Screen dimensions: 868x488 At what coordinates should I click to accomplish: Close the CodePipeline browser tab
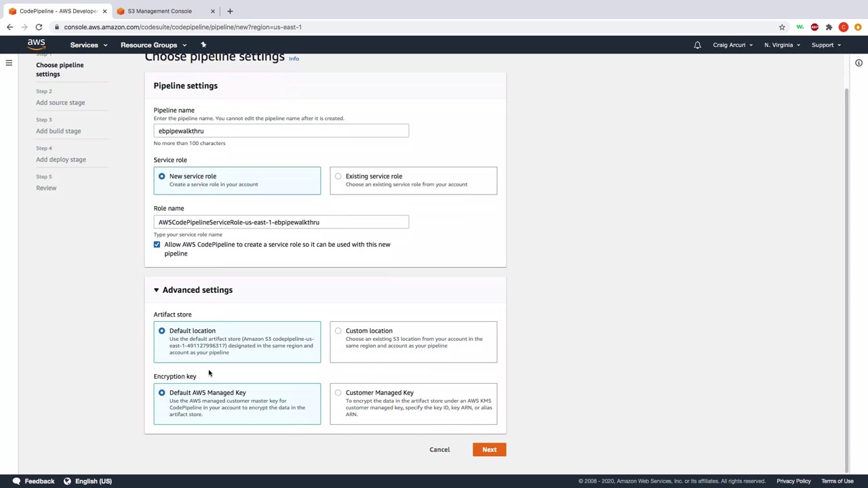(104, 11)
